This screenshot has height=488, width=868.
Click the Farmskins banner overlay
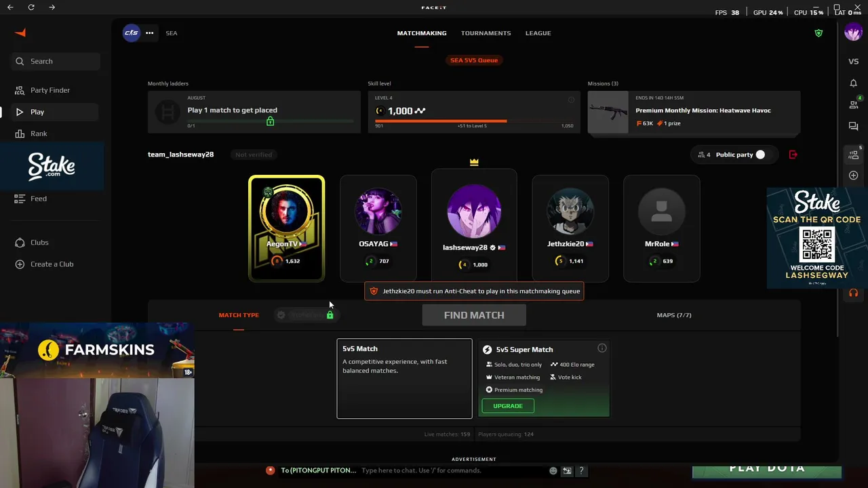97,350
